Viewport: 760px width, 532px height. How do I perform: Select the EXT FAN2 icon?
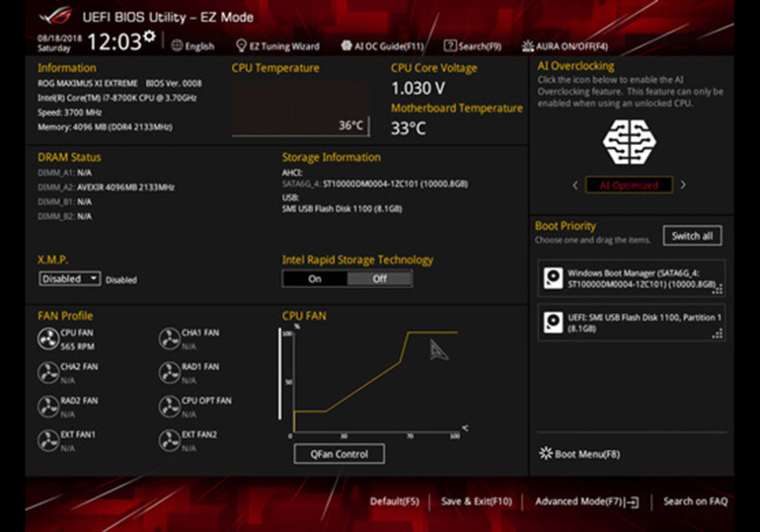[169, 441]
